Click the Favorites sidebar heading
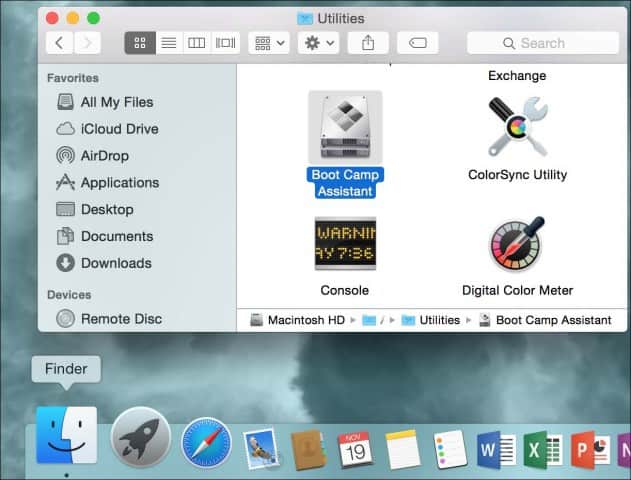Viewport: 631px width, 480px height. click(73, 78)
